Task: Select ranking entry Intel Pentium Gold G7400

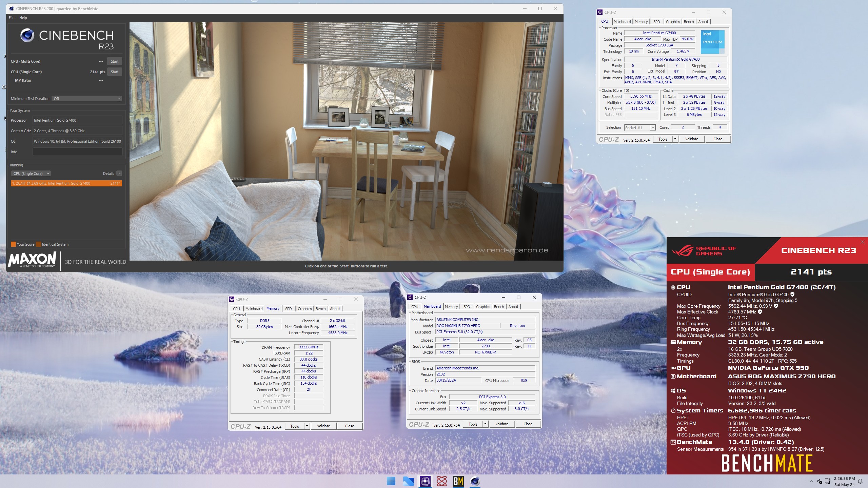Action: coord(66,183)
